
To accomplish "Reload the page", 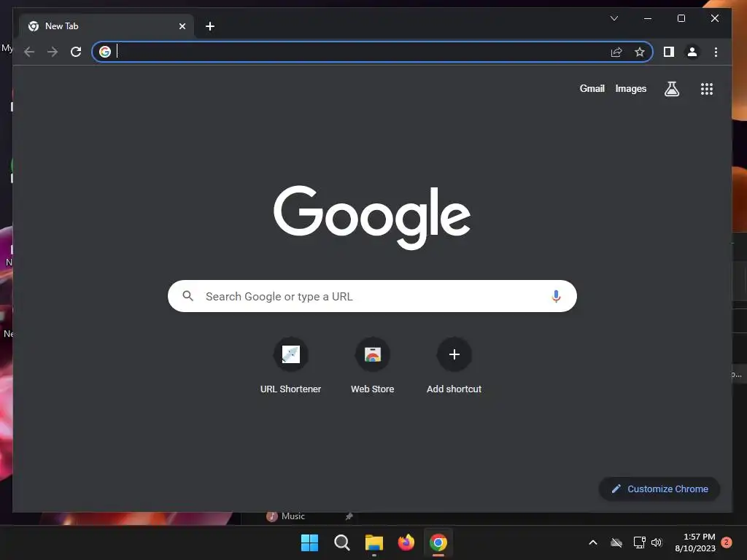I will tap(76, 52).
